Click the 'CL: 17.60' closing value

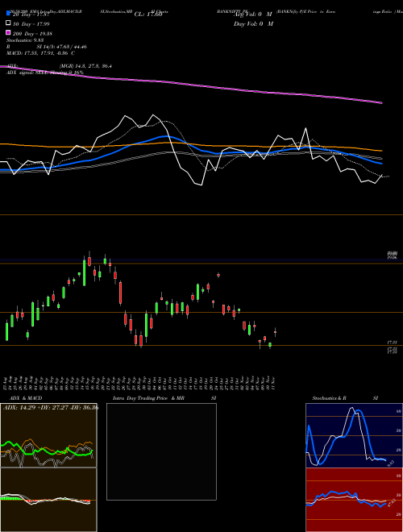pyautogui.click(x=148, y=15)
